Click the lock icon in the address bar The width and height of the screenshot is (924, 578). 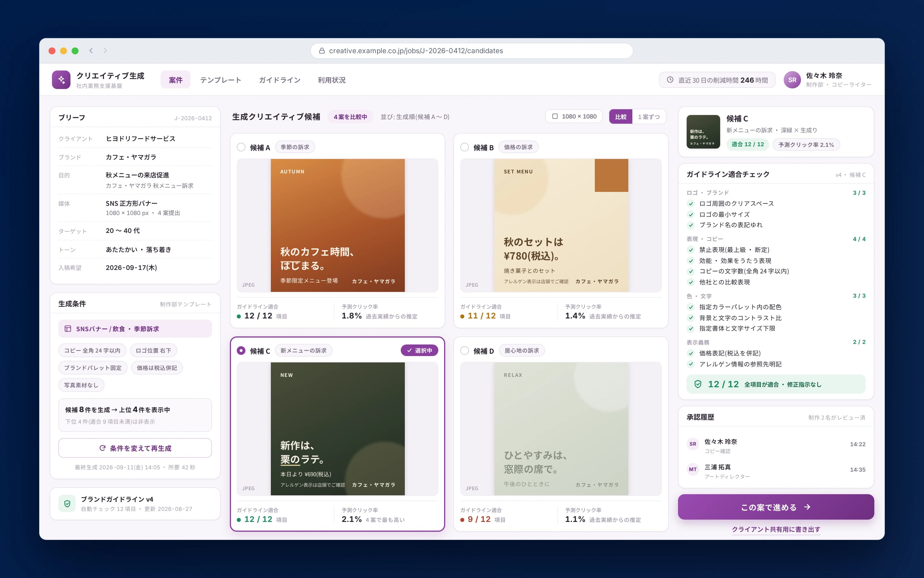(x=321, y=51)
